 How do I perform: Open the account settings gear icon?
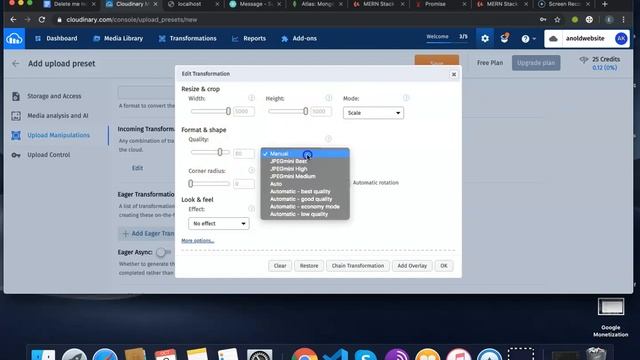coord(484,38)
